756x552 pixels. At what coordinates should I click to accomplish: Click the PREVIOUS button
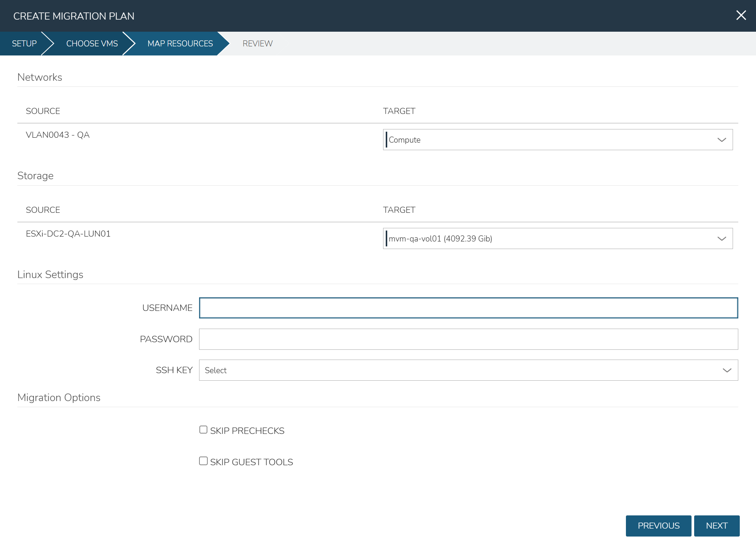click(x=658, y=526)
